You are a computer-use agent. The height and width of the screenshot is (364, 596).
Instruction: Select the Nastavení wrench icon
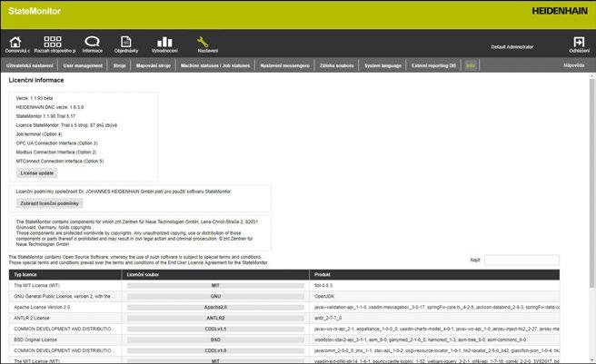pyautogui.click(x=203, y=42)
